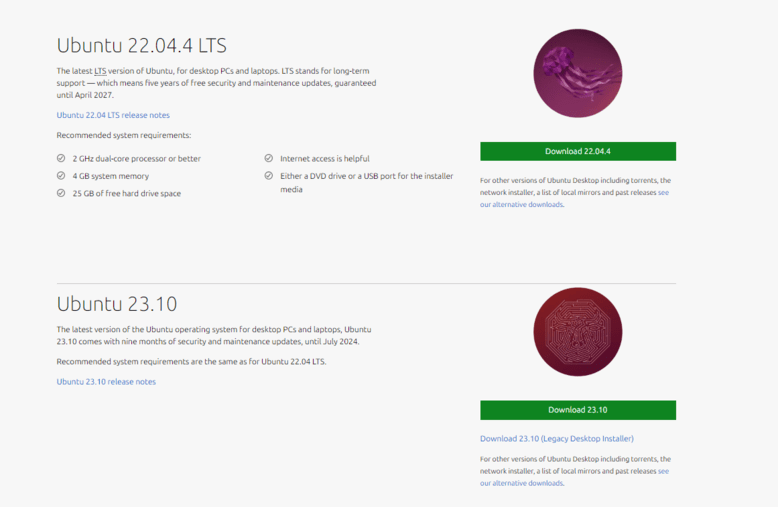The image size is (778, 507).
Task: Click the Ubuntu 22.04.4 LTS heading
Action: pyautogui.click(x=142, y=46)
